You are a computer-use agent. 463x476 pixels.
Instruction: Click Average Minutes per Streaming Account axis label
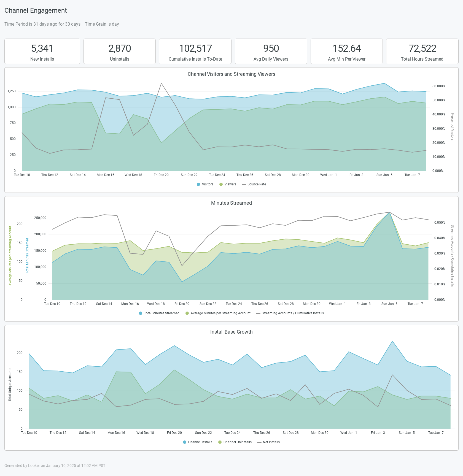click(x=10, y=256)
